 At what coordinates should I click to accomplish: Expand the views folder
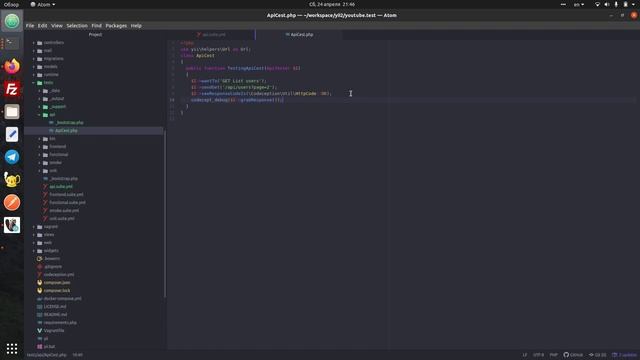[49, 235]
